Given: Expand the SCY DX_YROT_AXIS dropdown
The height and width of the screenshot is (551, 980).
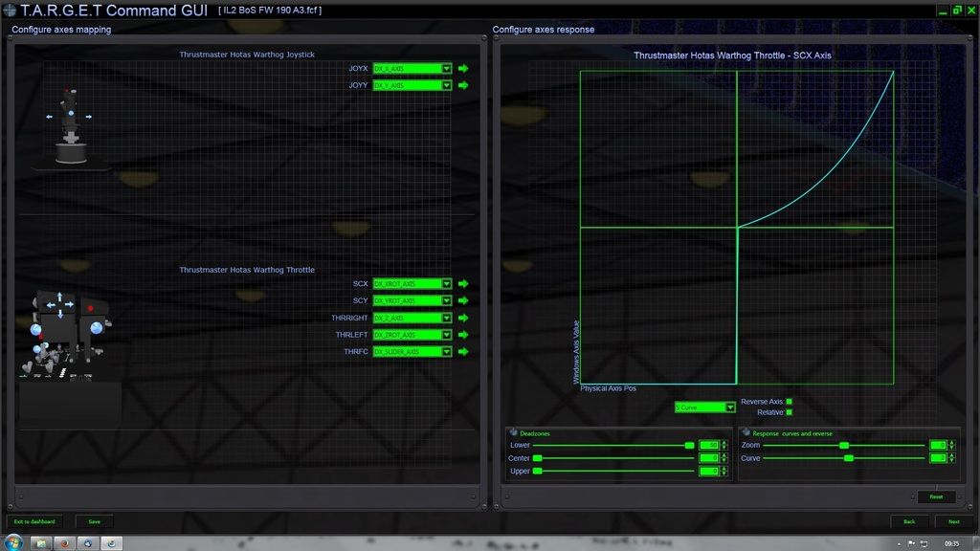Looking at the screenshot, I should [x=446, y=300].
